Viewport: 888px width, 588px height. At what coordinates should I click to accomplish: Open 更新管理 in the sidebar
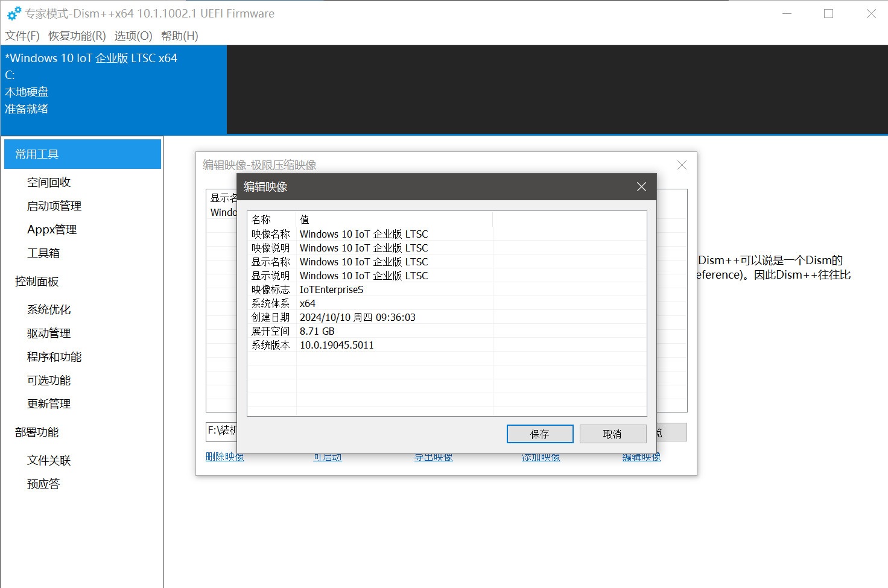point(49,403)
